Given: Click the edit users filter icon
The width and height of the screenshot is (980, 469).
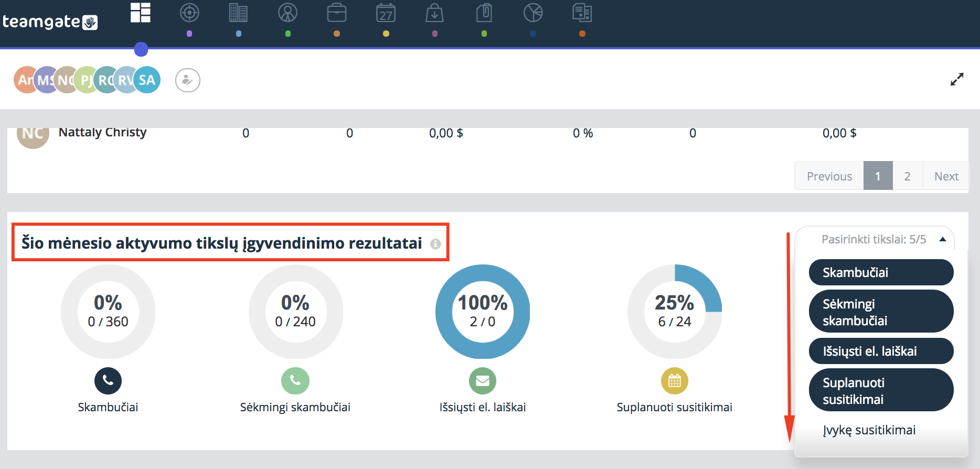Looking at the screenshot, I should point(188,80).
